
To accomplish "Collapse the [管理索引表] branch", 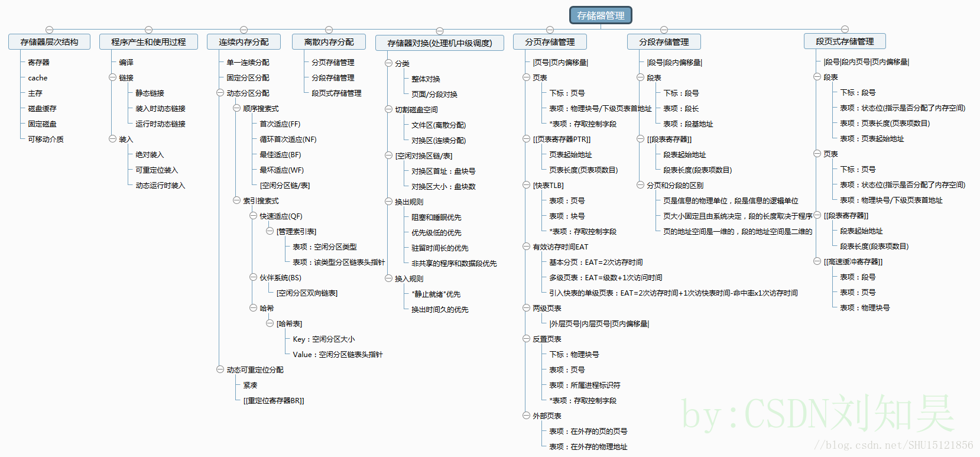I will coord(270,231).
